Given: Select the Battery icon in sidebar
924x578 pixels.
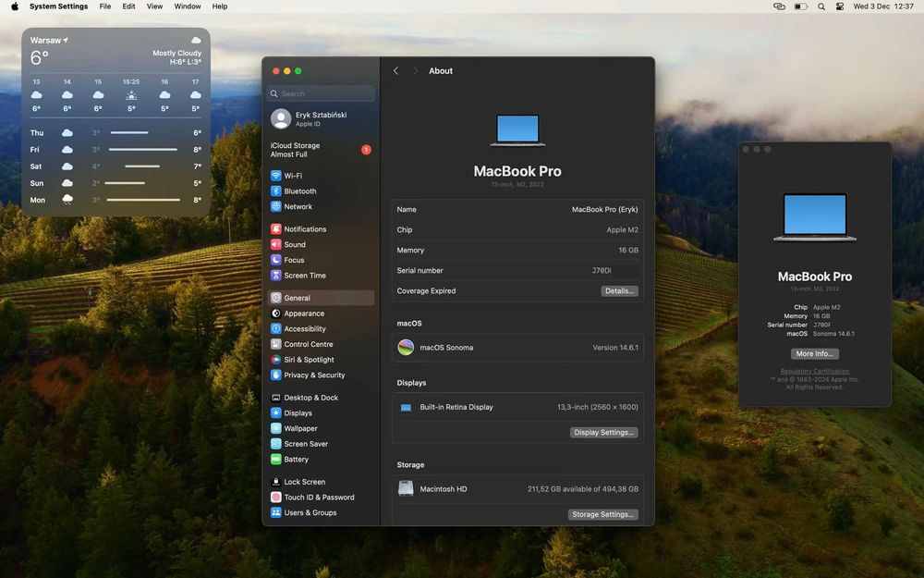Looking at the screenshot, I should pos(275,459).
